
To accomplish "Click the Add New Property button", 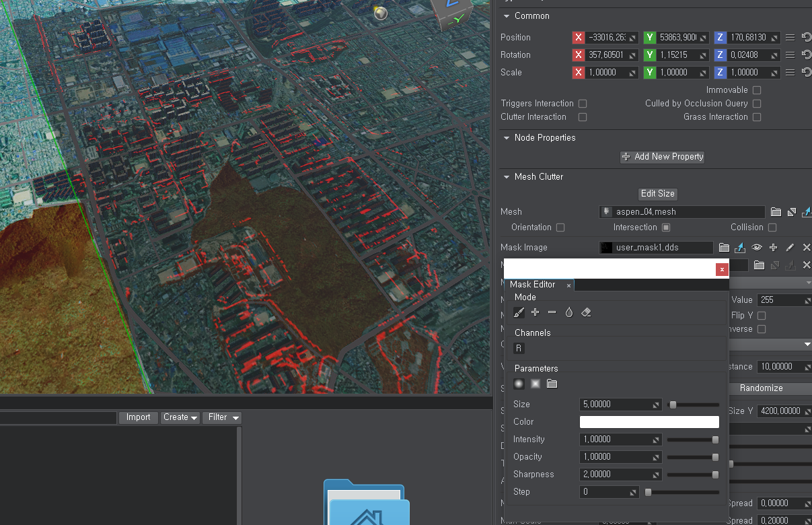I will 662,157.
